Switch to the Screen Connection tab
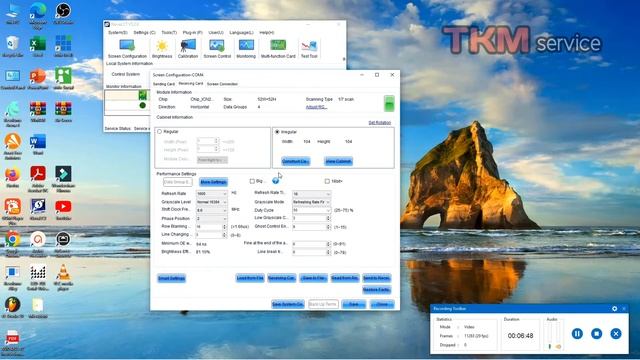Viewport: 640px width, 360px height. pyautogui.click(x=222, y=84)
